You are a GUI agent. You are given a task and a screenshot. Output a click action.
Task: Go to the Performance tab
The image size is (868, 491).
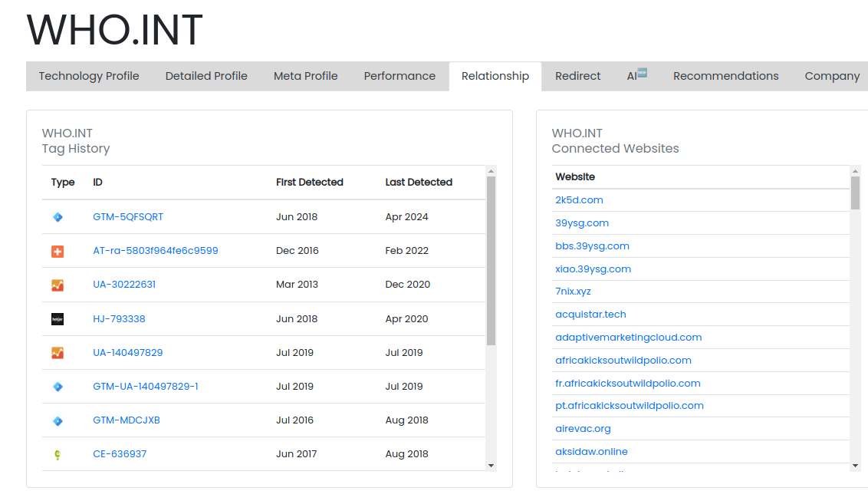pos(399,76)
